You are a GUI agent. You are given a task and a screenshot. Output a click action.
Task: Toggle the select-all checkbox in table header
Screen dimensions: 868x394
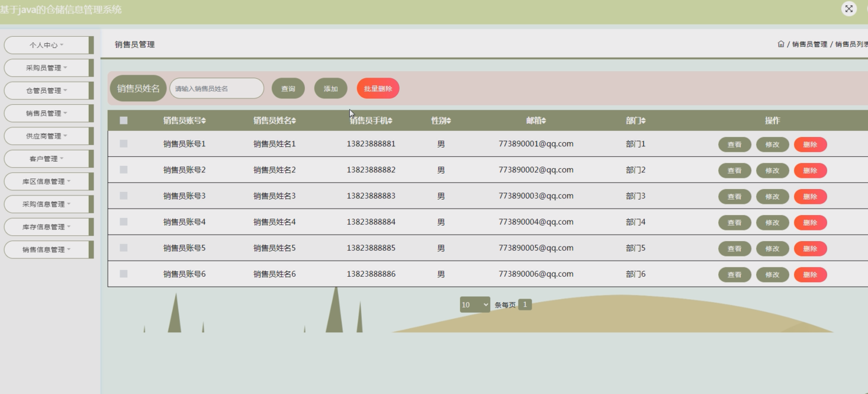[x=124, y=120]
